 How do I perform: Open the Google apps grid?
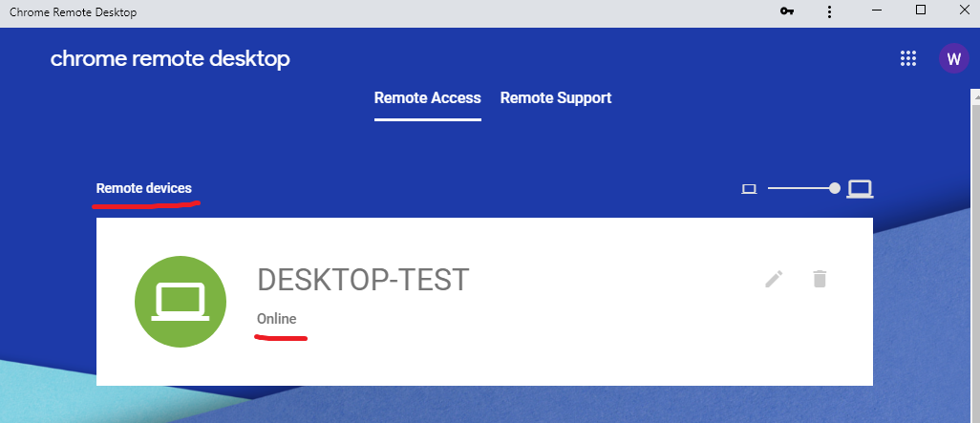pos(907,59)
